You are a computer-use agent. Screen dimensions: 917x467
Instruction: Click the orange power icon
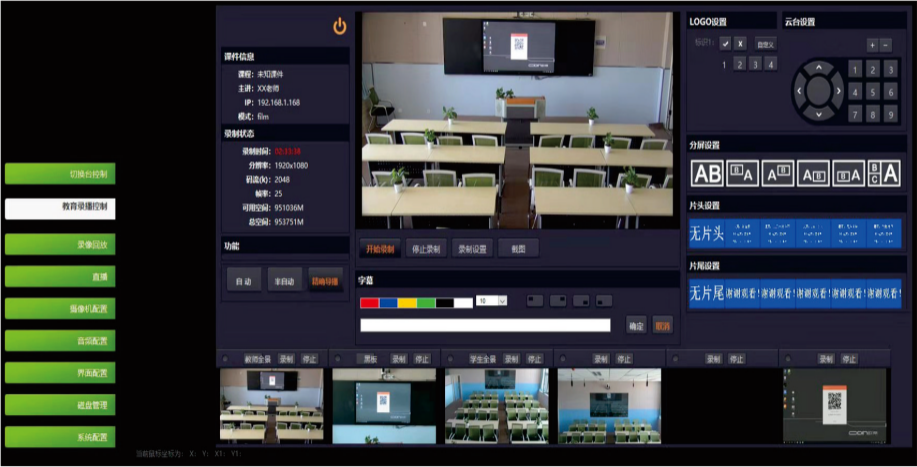click(339, 27)
